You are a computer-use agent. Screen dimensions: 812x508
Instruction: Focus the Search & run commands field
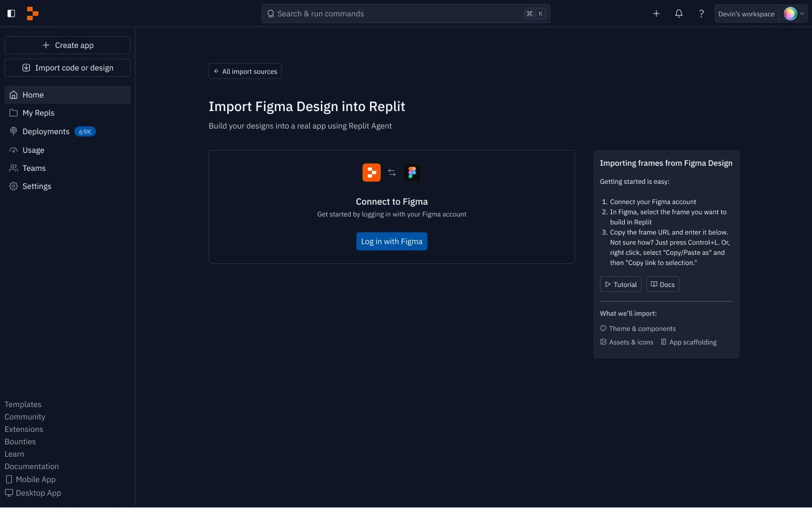click(x=406, y=14)
